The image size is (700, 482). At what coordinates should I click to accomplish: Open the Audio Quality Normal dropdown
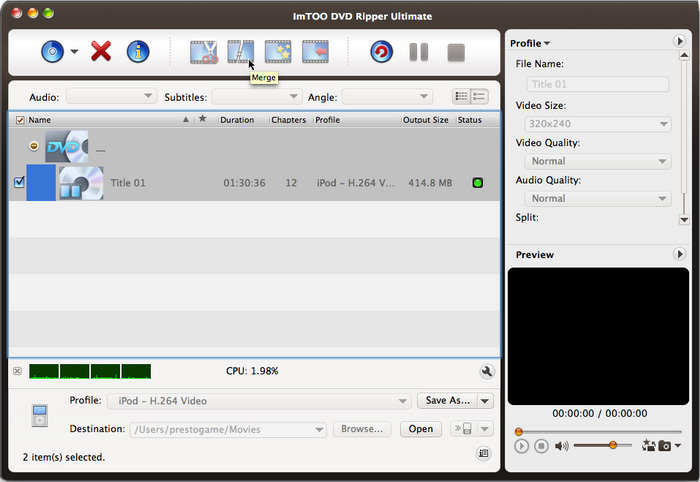click(598, 199)
